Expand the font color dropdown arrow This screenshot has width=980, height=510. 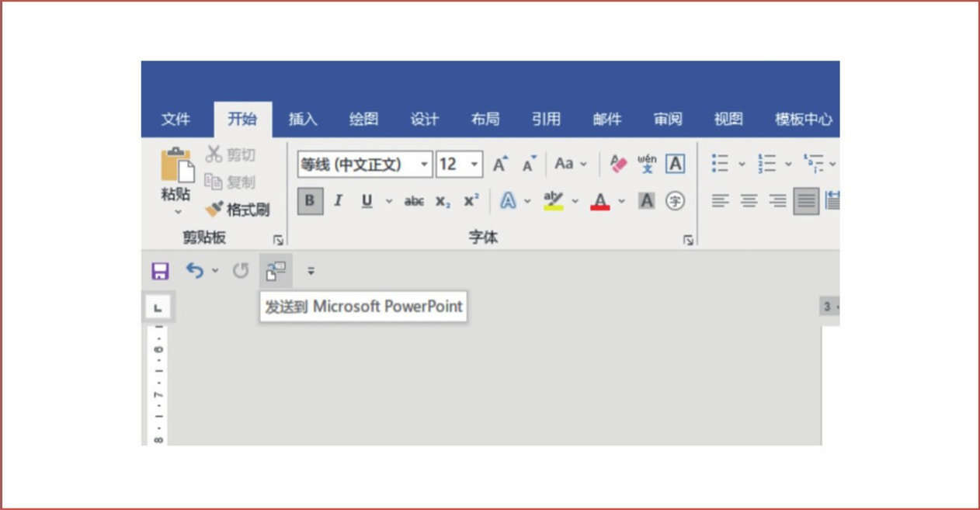click(621, 201)
